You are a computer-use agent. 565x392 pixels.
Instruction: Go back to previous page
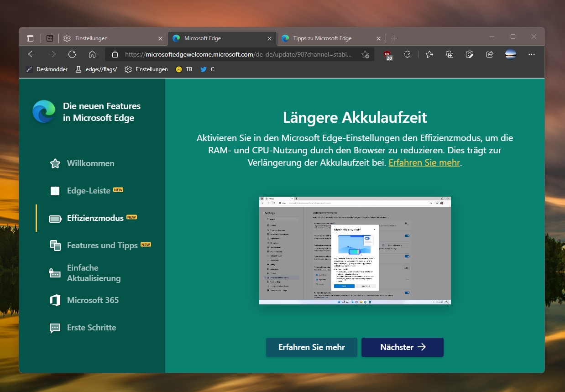pyautogui.click(x=32, y=54)
